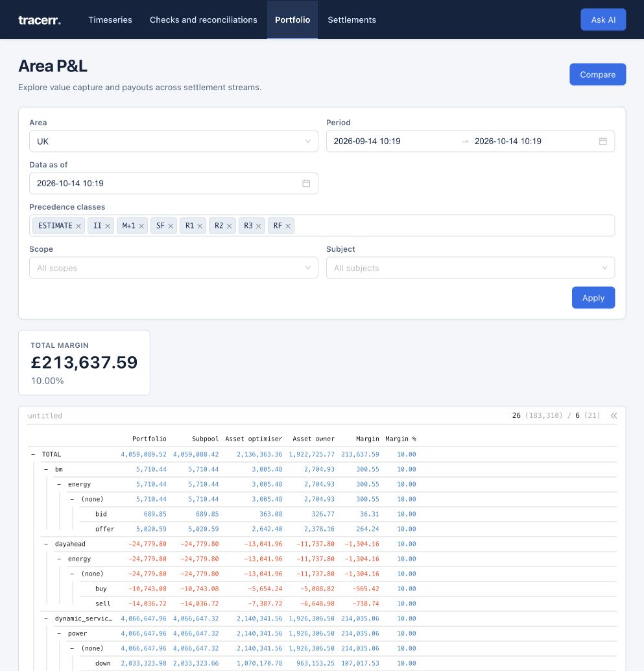This screenshot has height=671, width=644.
Task: Collapse the dynamic_servic… tree row
Action: 46,619
